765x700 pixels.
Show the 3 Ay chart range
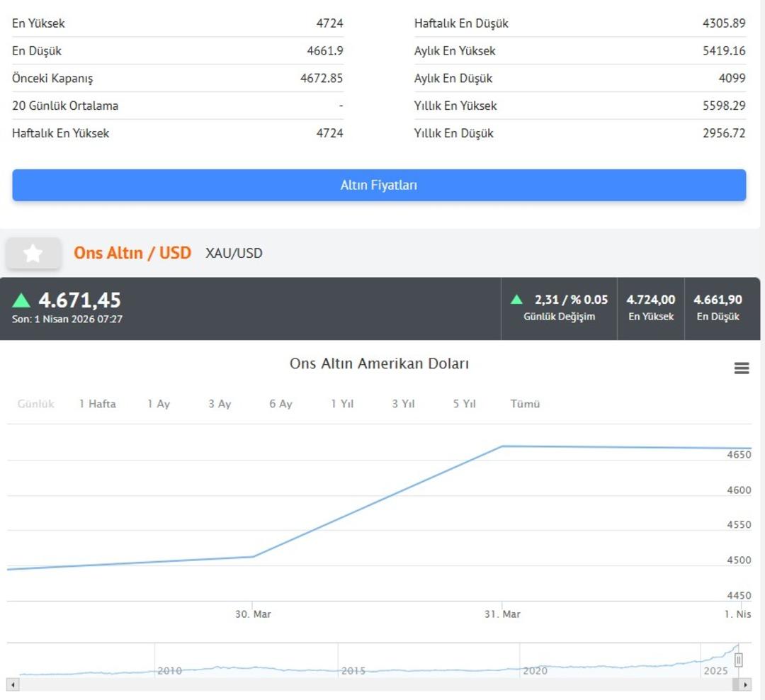click(x=220, y=404)
